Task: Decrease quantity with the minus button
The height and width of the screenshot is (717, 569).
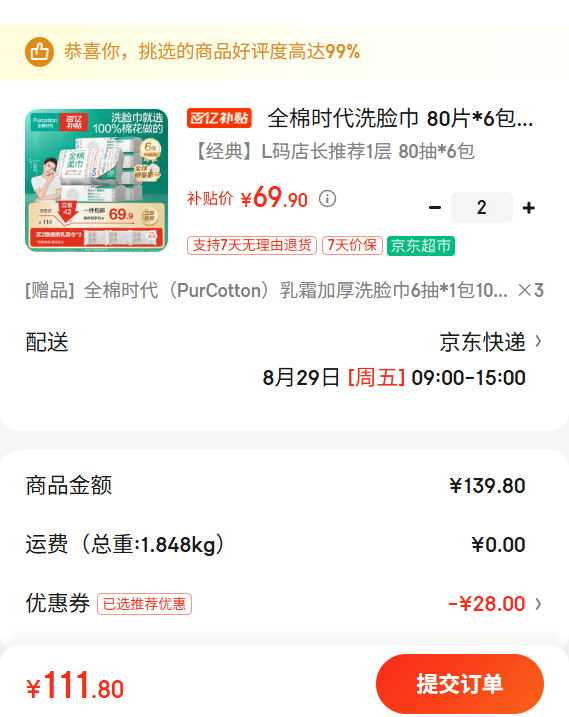Action: click(435, 208)
